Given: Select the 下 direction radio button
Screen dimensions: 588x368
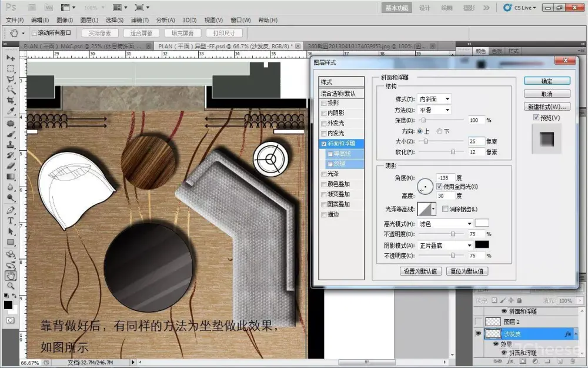Looking at the screenshot, I should [439, 131].
